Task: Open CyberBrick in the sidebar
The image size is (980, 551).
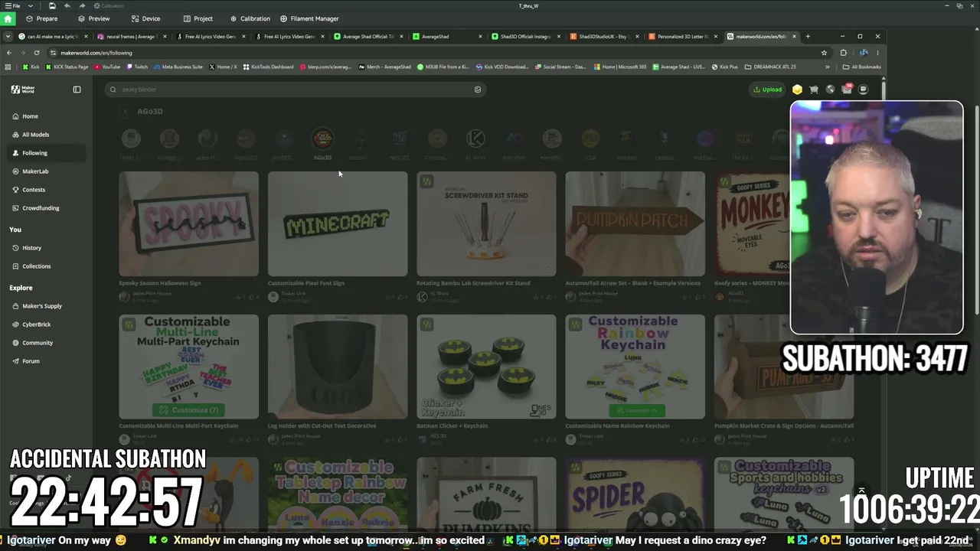Action: [46, 324]
